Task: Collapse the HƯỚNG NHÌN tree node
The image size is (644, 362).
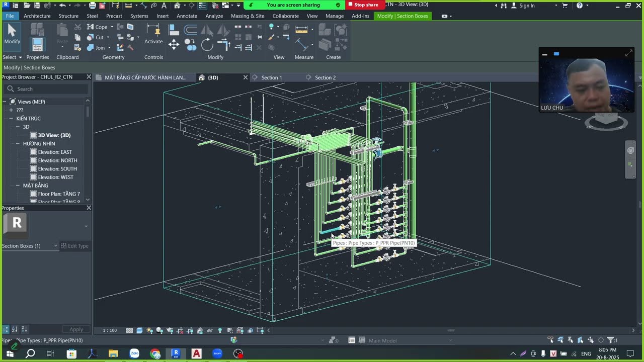Action: pos(18,144)
